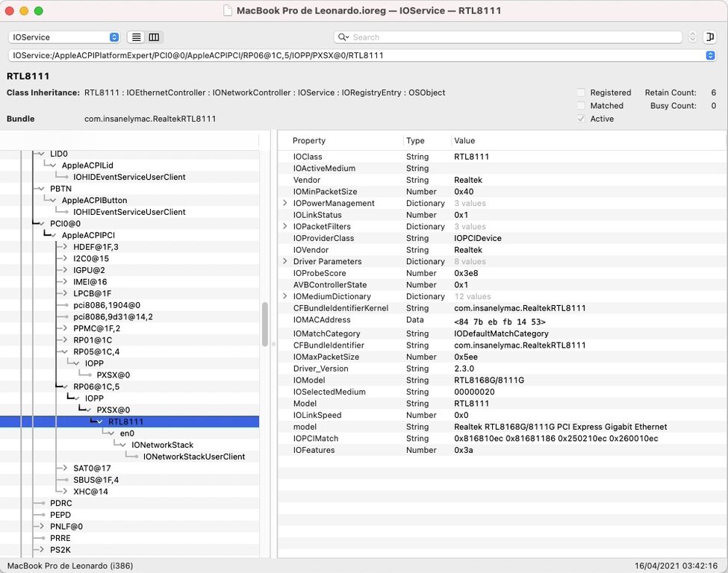
Task: Click the tree pane vertical scrollbar
Action: pyautogui.click(x=264, y=325)
